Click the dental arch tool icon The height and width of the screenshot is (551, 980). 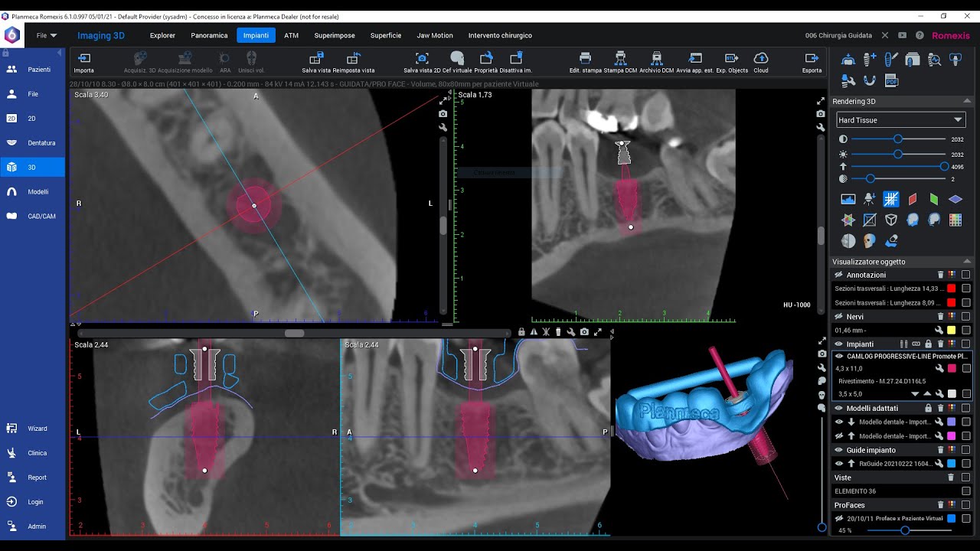tap(870, 80)
